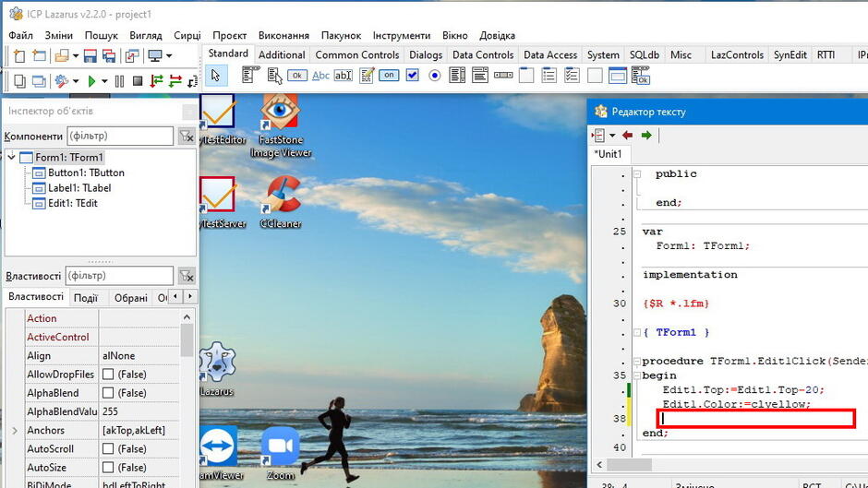Pick the TToggleBox component
The image size is (868, 488).
point(389,76)
